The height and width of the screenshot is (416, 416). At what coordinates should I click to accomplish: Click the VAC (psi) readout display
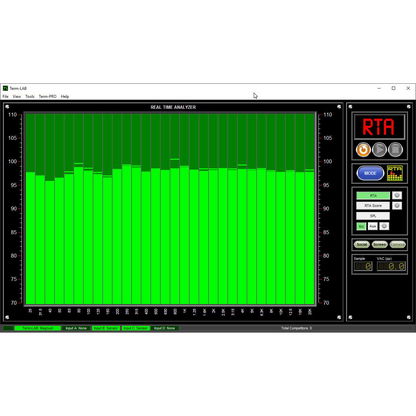click(x=391, y=266)
